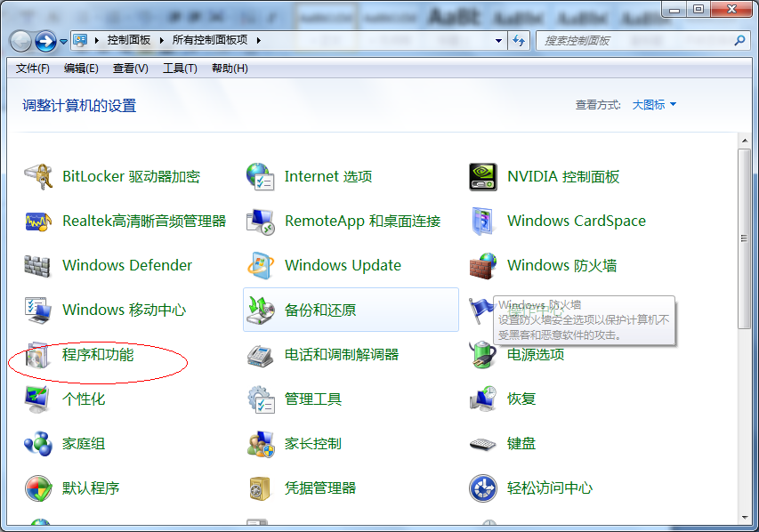This screenshot has height=532, width=759.
Task: Open the 备份和还原 icon
Action: 260,310
